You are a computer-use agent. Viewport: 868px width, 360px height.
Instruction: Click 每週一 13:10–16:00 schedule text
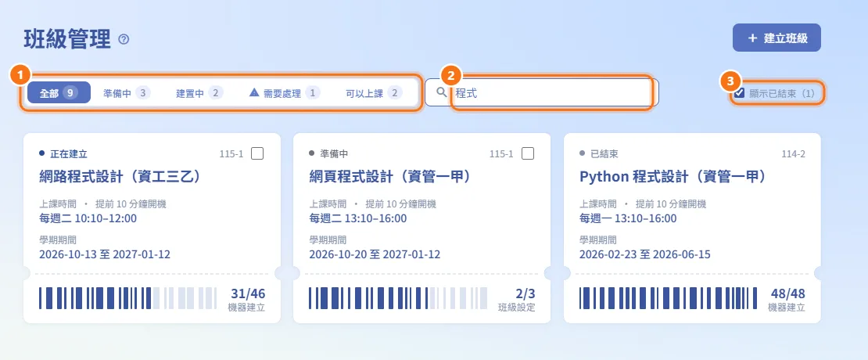pyautogui.click(x=628, y=218)
